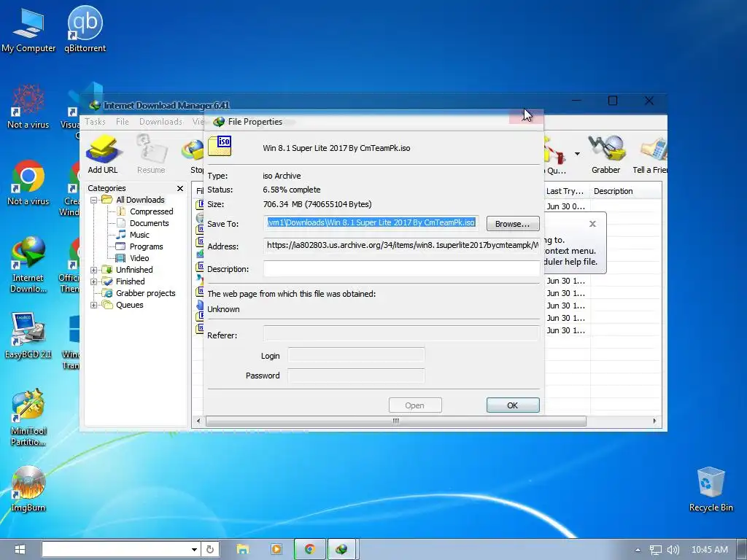Open My Computer desktop icon
This screenshot has width=747, height=560.
pos(28,29)
